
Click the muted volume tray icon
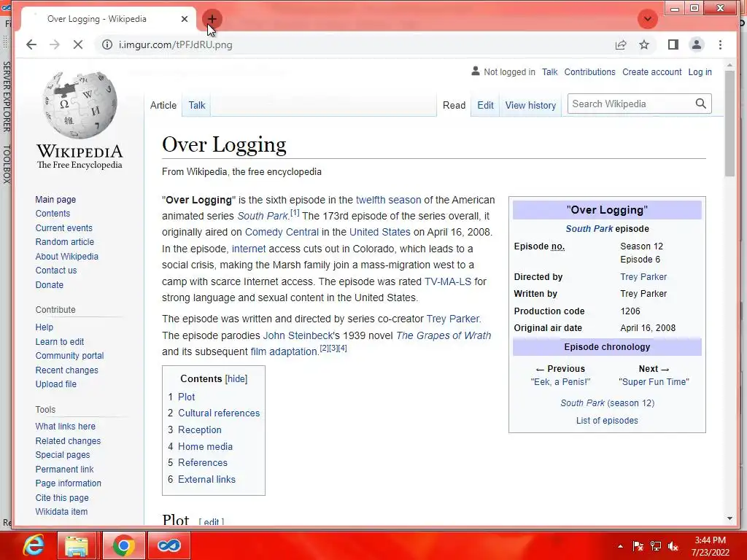click(673, 546)
